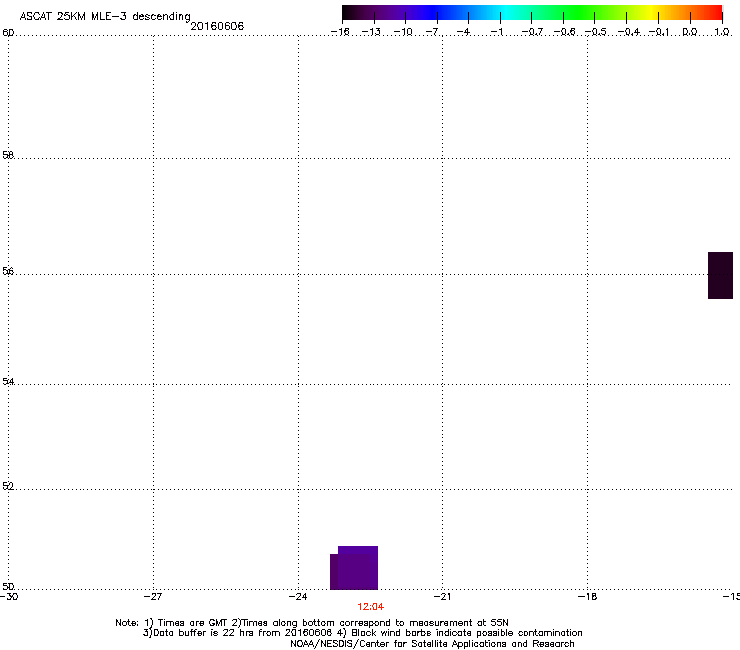Click the latitude label 60
The width and height of the screenshot is (740, 650).
tap(8, 33)
